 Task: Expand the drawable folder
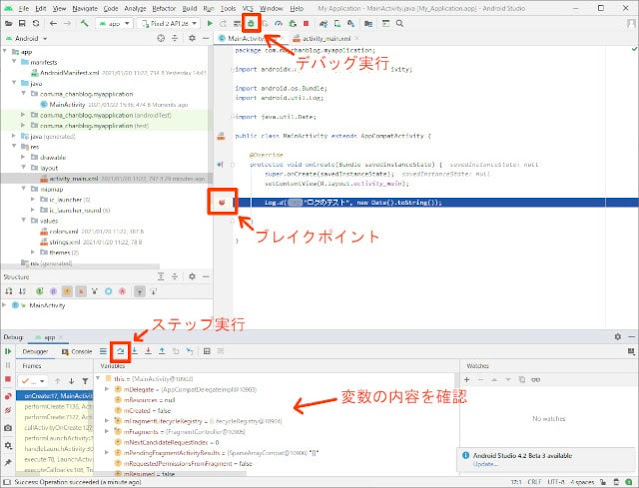[x=25, y=158]
